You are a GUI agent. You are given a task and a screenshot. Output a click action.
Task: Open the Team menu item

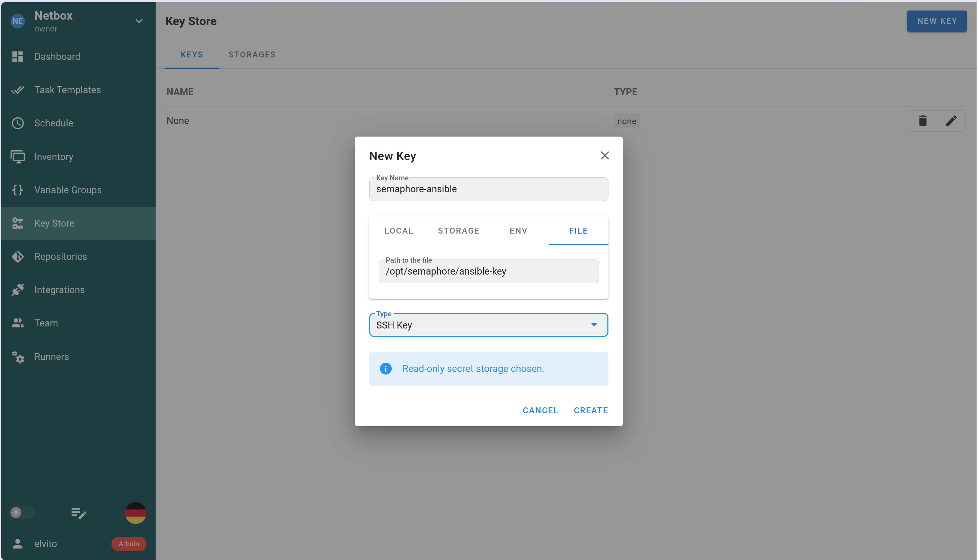coord(78,323)
